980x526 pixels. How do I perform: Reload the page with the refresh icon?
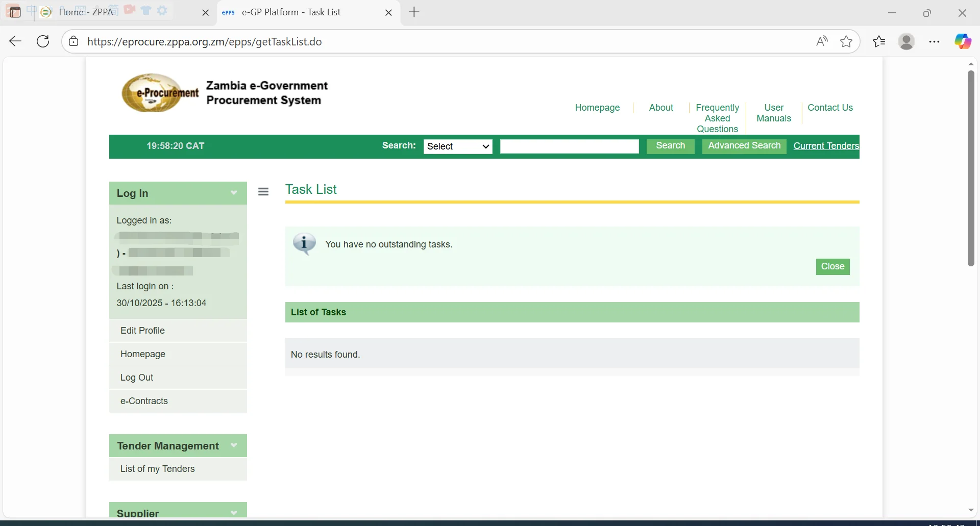[43, 41]
